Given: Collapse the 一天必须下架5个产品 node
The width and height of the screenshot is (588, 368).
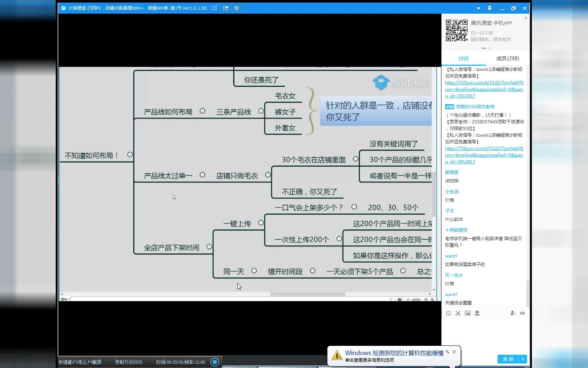Looking at the screenshot, I should pyautogui.click(x=403, y=270).
